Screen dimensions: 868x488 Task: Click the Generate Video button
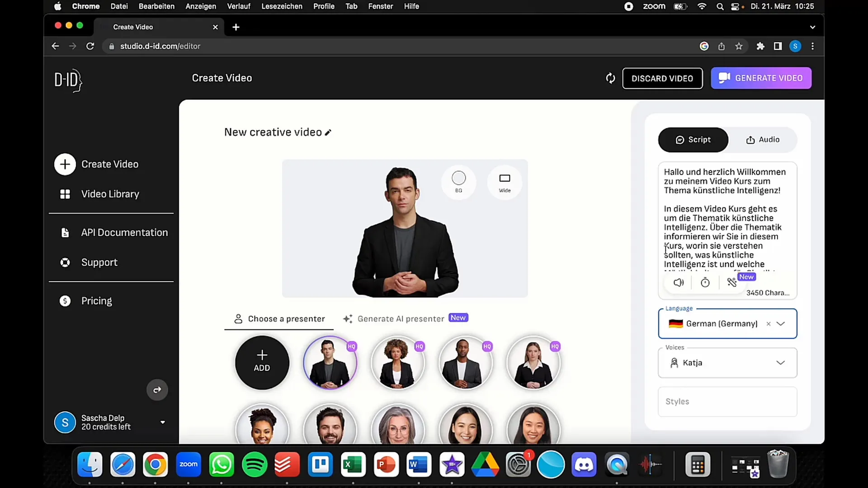(x=761, y=78)
